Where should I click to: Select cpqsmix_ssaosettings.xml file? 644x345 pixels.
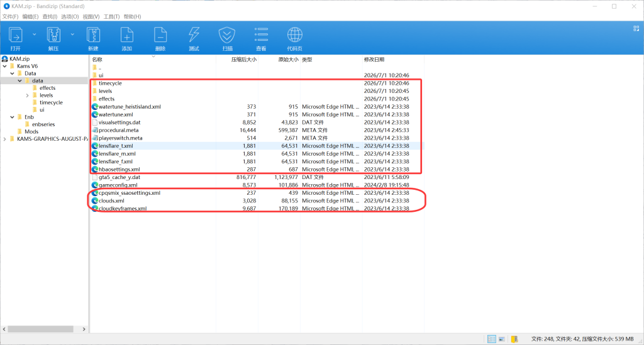(257, 193)
